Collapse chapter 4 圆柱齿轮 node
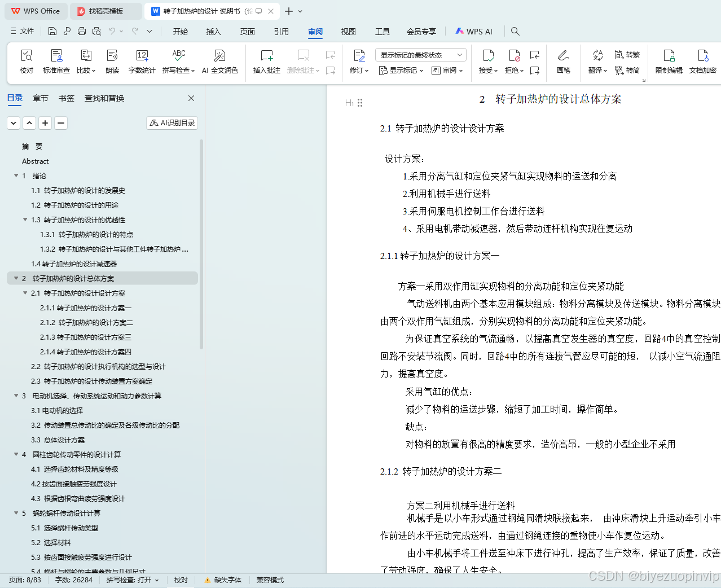Viewport: 721px width, 588px height. point(16,454)
